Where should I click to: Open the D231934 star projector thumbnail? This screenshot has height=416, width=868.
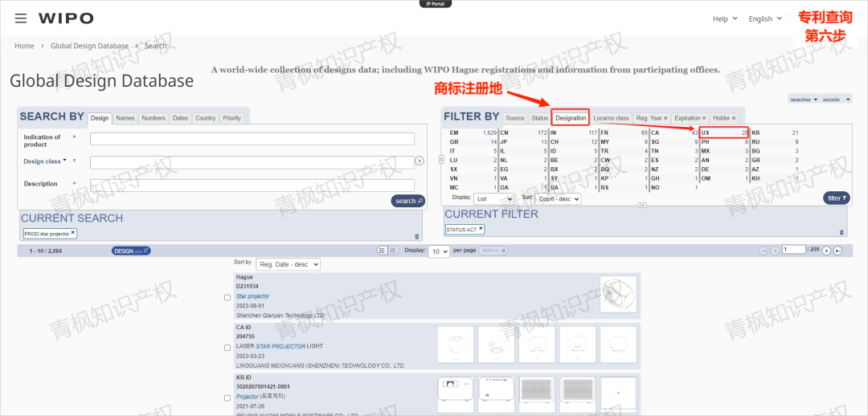618,294
